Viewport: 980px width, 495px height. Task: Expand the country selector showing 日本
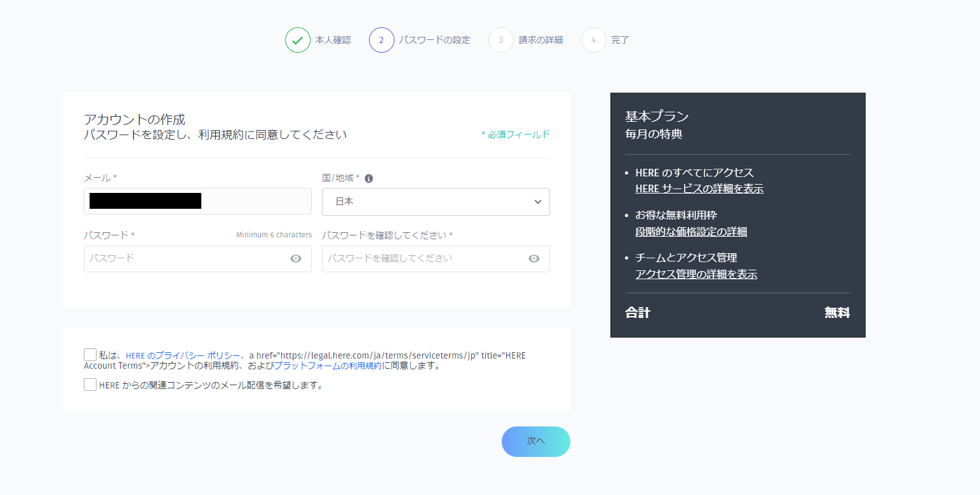click(x=435, y=201)
